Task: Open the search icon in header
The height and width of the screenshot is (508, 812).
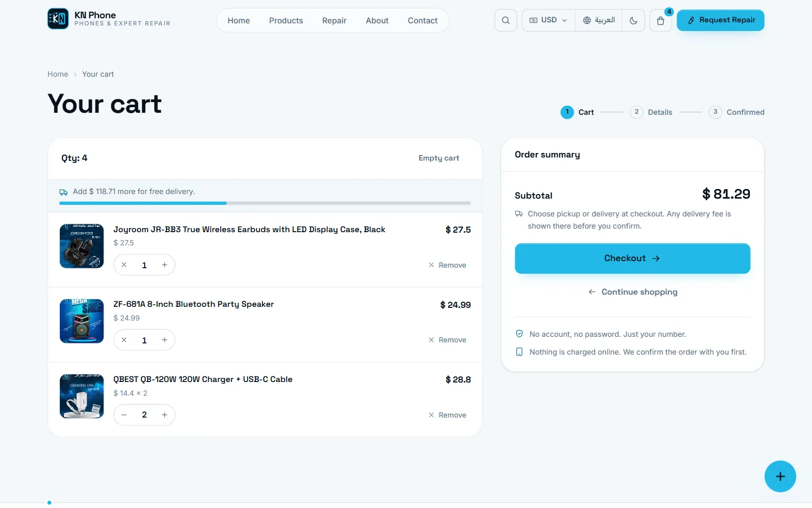Action: click(505, 20)
